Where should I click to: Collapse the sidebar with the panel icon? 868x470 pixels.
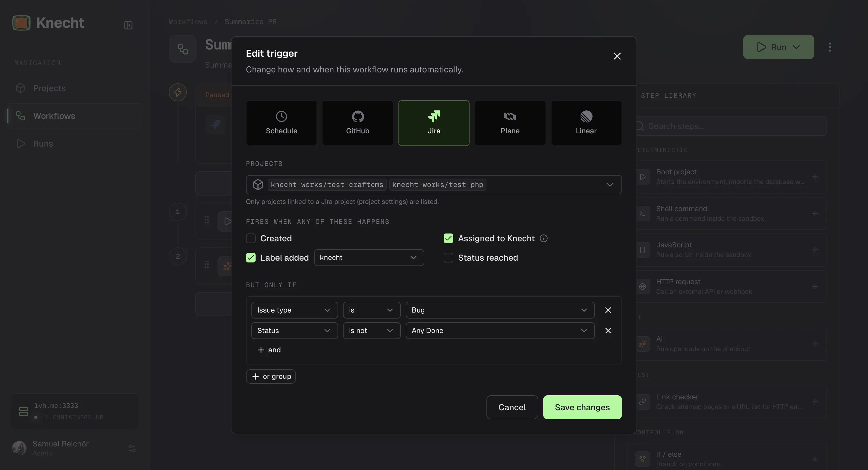pos(128,25)
